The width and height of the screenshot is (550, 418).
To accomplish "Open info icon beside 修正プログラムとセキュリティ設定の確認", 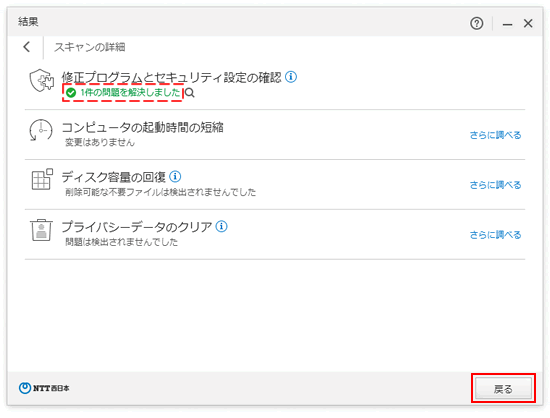I will [291, 76].
